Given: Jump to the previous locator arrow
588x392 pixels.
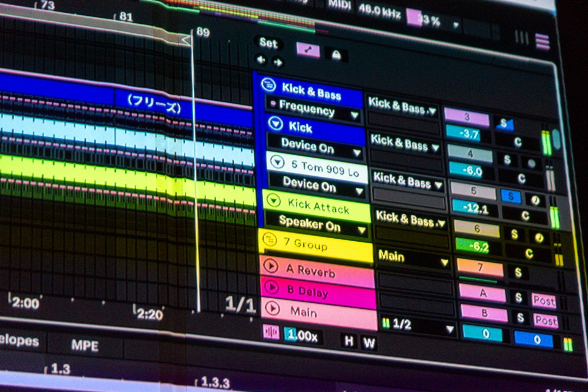Looking at the screenshot, I should pyautogui.click(x=261, y=60).
